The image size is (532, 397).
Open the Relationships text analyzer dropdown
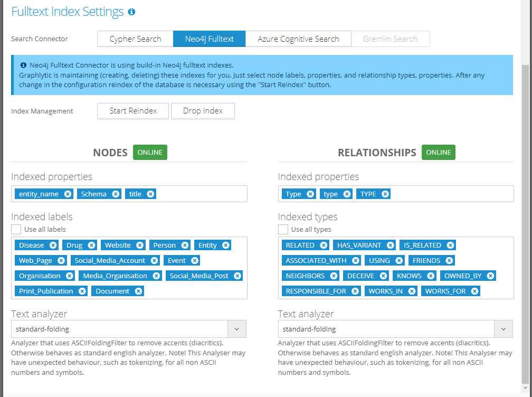point(503,329)
